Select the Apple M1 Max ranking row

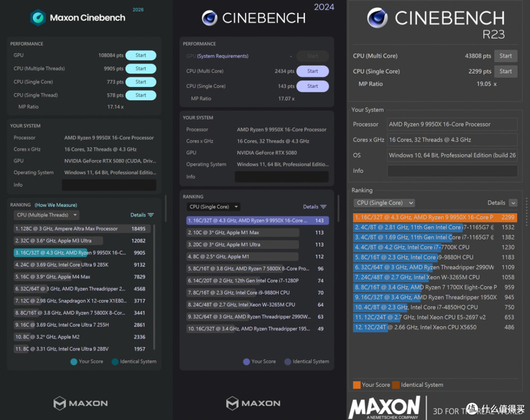click(258, 233)
